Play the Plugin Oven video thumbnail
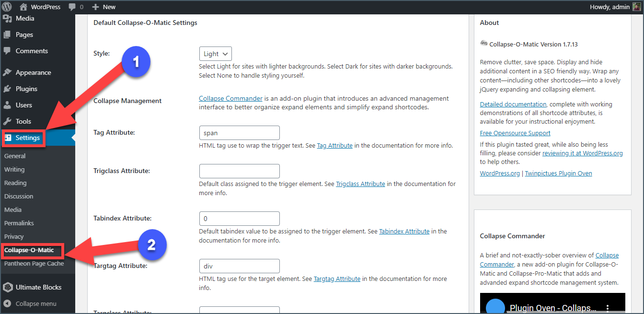644x314 pixels. click(552, 303)
